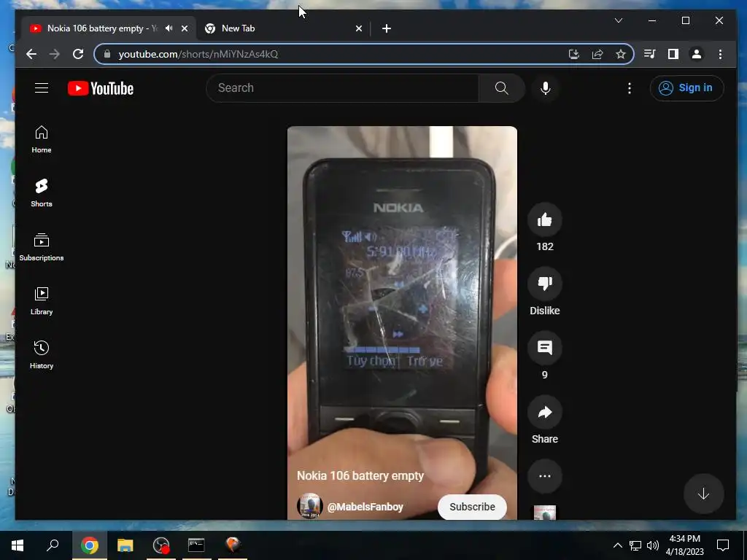The image size is (747, 560).
Task: Close the Nokia 106 battery empty tab
Action: click(185, 28)
